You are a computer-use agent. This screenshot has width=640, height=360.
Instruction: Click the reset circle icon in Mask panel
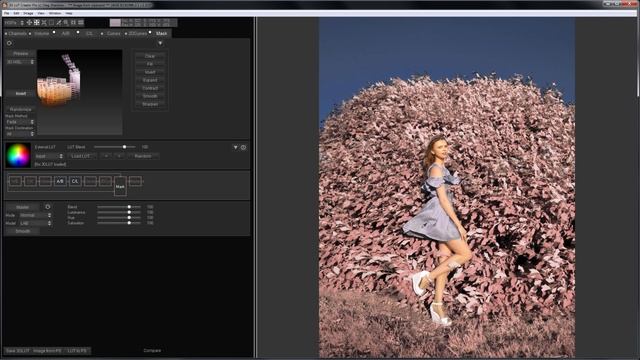(x=9, y=43)
